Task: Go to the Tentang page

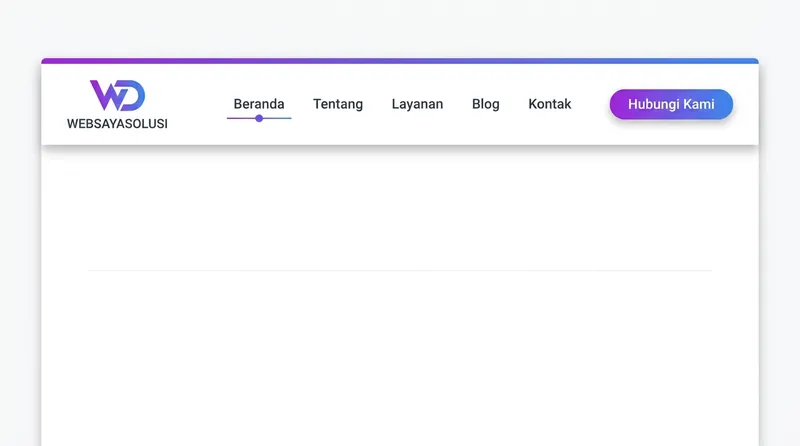Action: (338, 104)
